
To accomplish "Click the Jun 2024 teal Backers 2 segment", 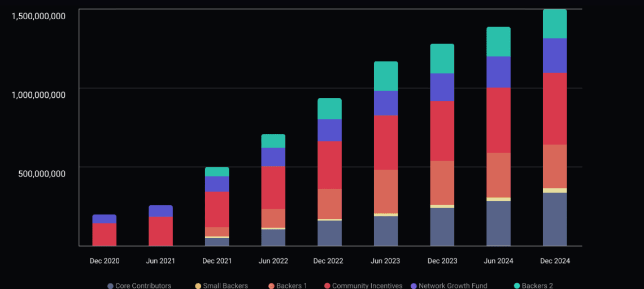I will pos(498,42).
